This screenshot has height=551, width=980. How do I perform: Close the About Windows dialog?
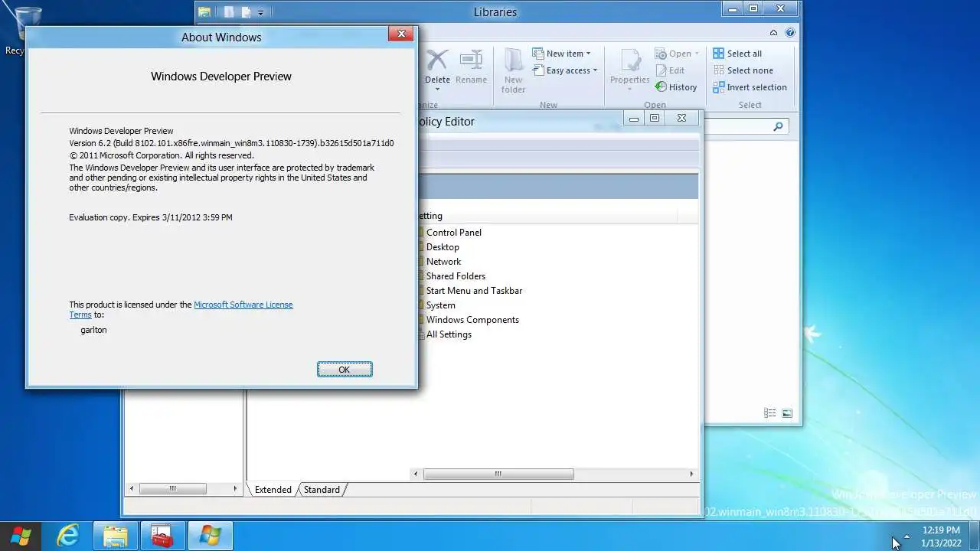click(401, 34)
